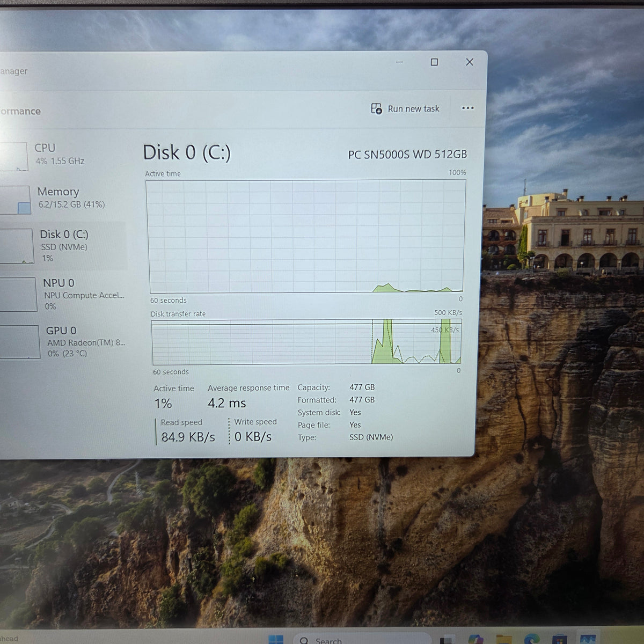This screenshot has width=644, height=644.
Task: Click the '4.2 ms' average response value
Action: point(227,403)
